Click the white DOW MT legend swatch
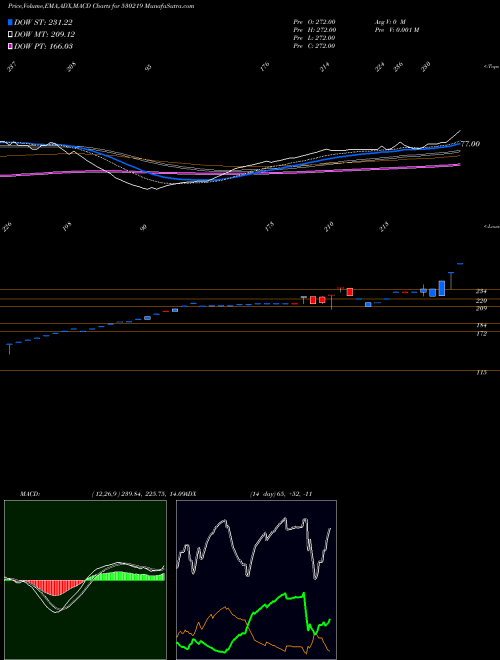Screen dimensions: 500x660 click(x=10, y=34)
